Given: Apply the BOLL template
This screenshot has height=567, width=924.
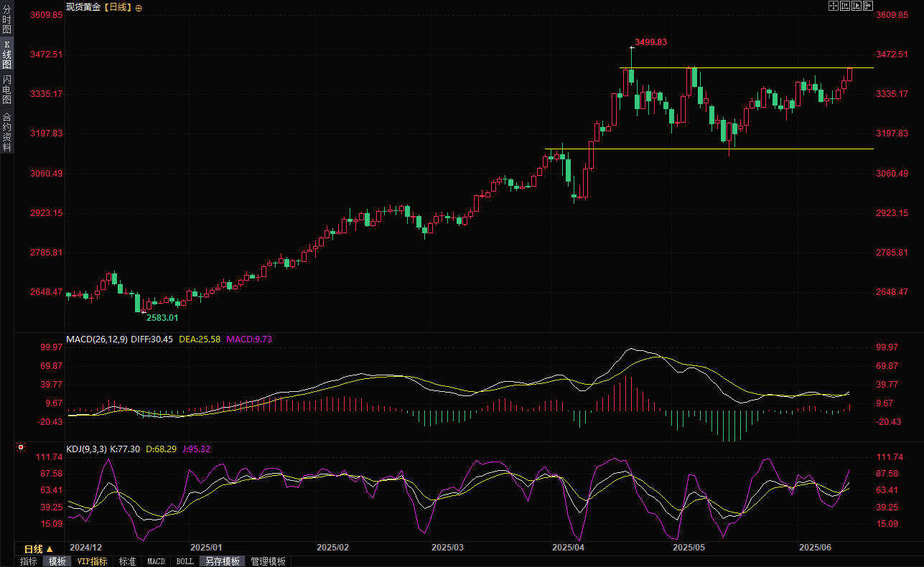Looking at the screenshot, I should (185, 561).
